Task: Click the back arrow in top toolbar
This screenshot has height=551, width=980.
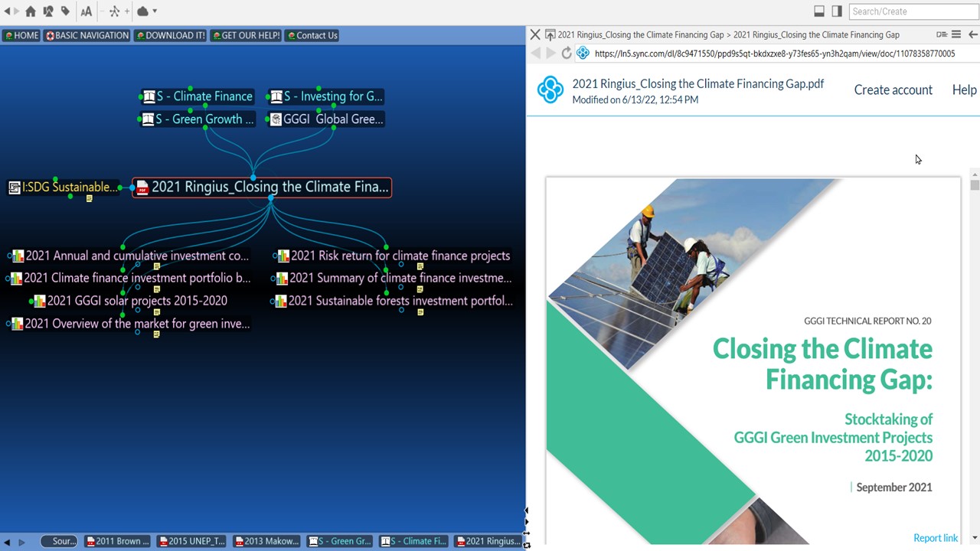Action: [x=8, y=11]
